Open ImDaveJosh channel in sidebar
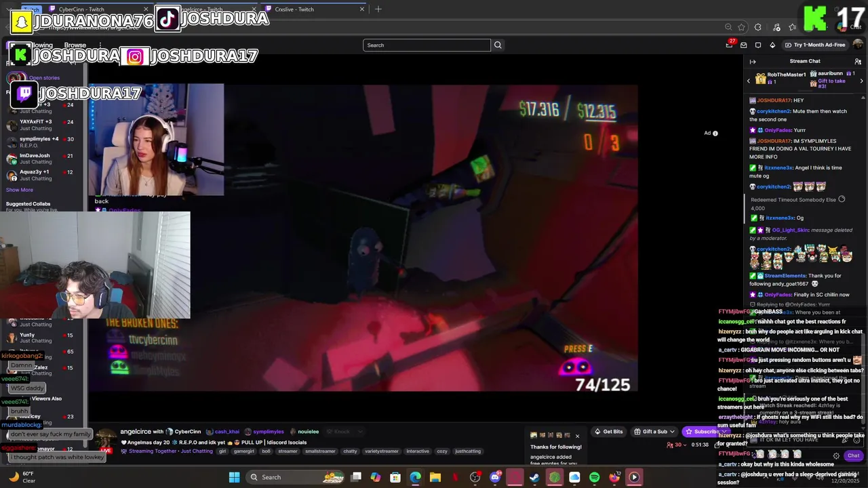868x488 pixels. tap(42, 159)
